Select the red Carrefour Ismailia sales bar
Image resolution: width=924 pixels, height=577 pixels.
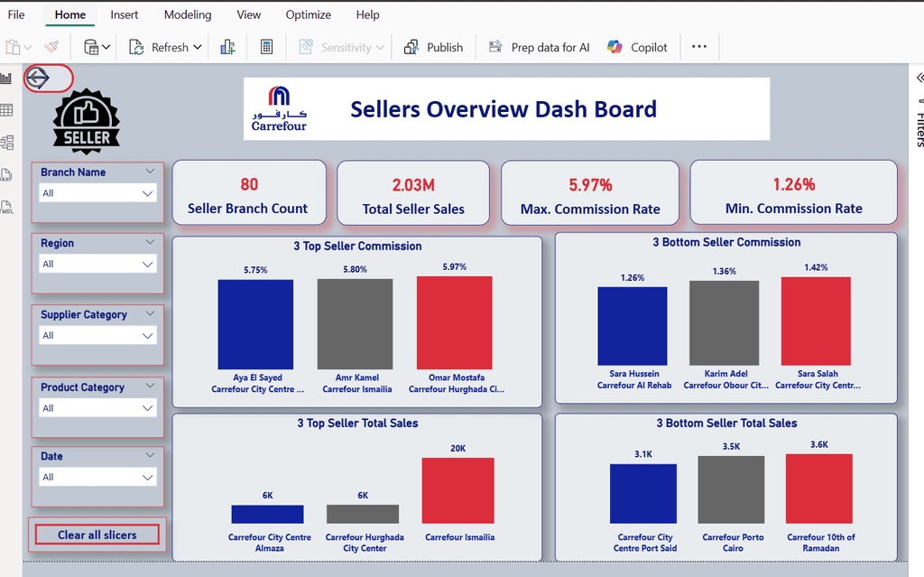(x=457, y=490)
